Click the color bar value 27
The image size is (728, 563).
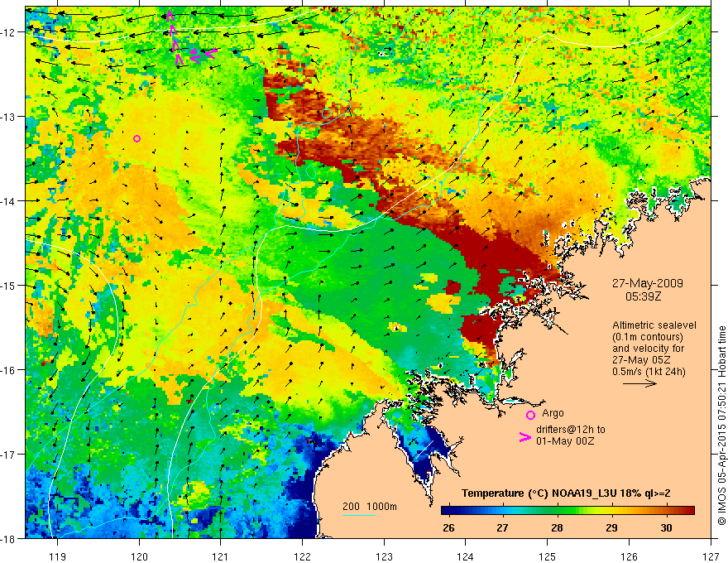pos(502,528)
